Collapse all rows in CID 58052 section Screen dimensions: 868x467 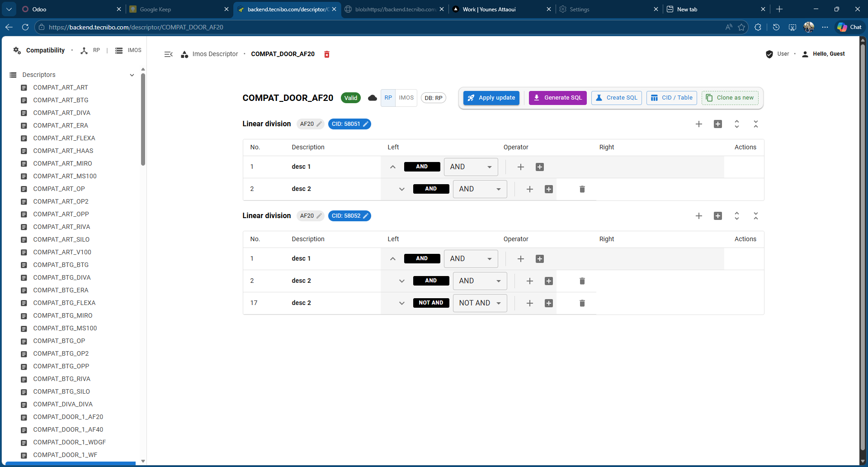756,216
